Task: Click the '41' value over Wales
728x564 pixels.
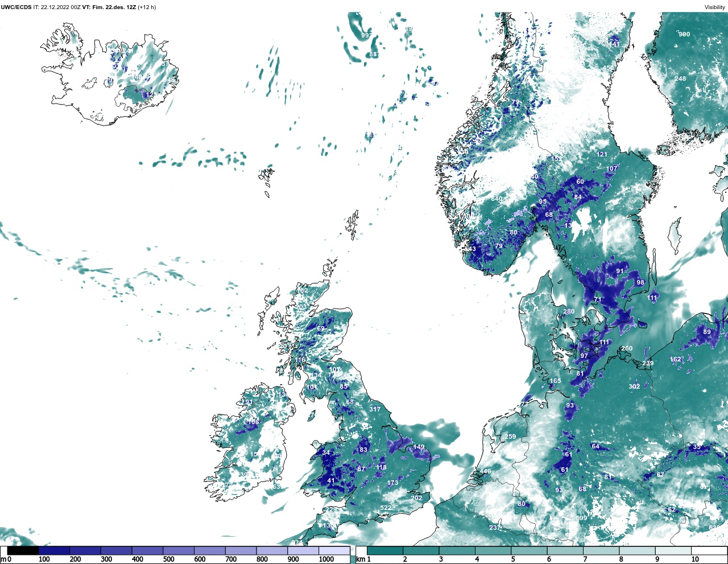Action: coord(331,480)
